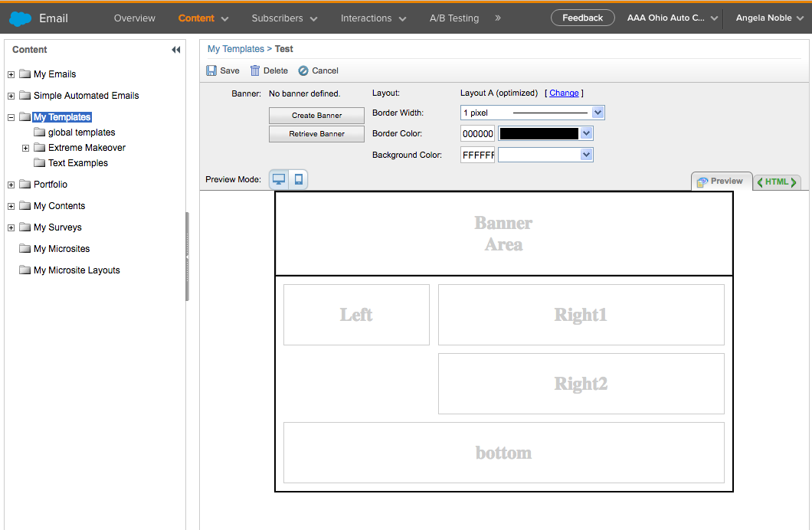This screenshot has width=812, height=530.
Task: Click the global templates folder icon
Action: (x=39, y=132)
